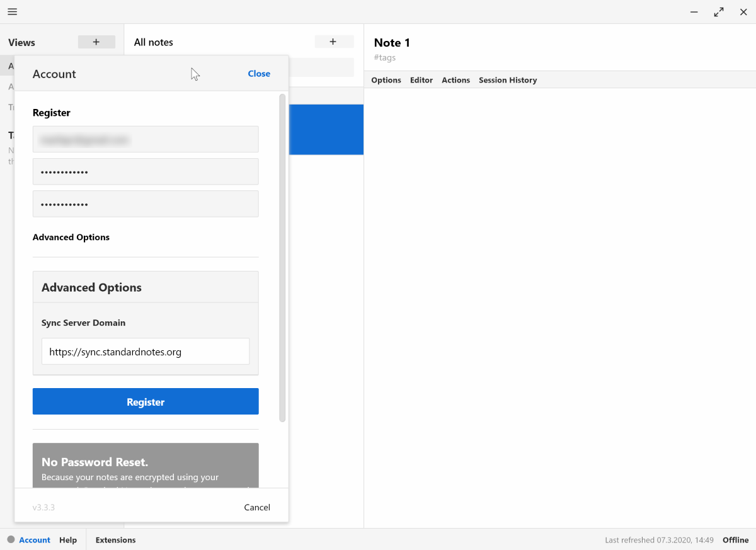This screenshot has width=756, height=550.
Task: Close the Account dialog
Action: click(259, 74)
